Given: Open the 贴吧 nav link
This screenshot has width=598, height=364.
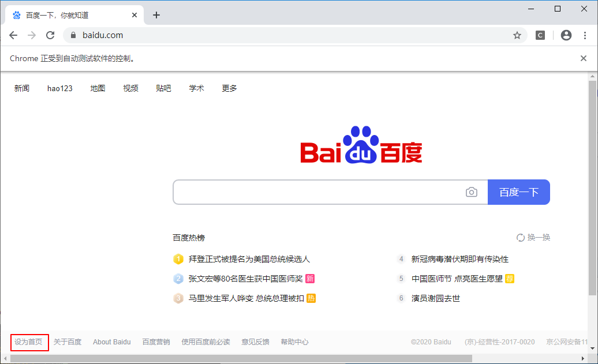Looking at the screenshot, I should click(x=163, y=88).
